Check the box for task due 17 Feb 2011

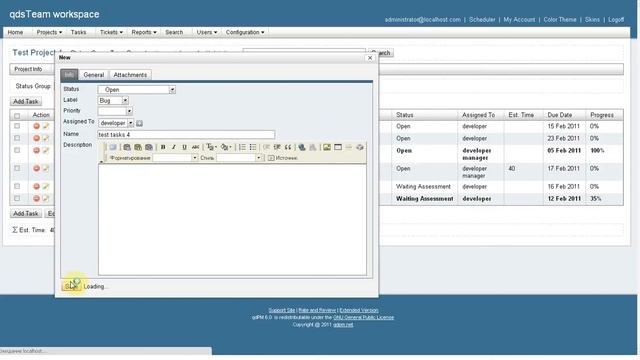17,168
